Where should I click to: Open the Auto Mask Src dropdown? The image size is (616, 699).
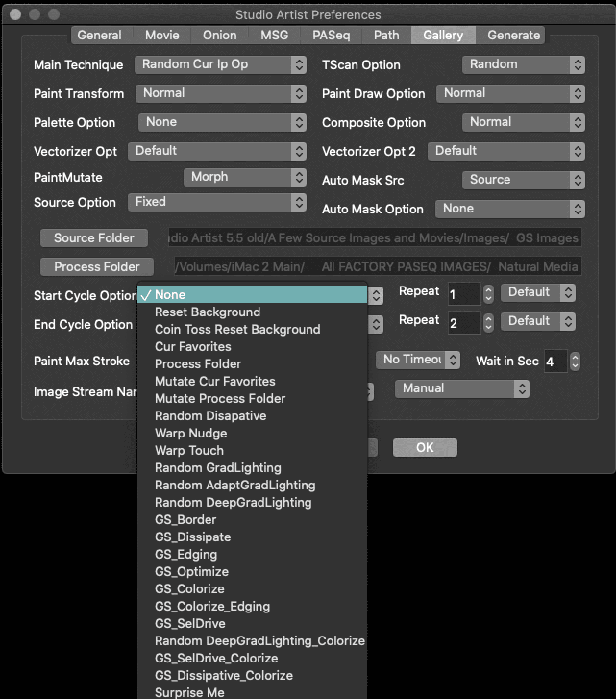tap(524, 180)
